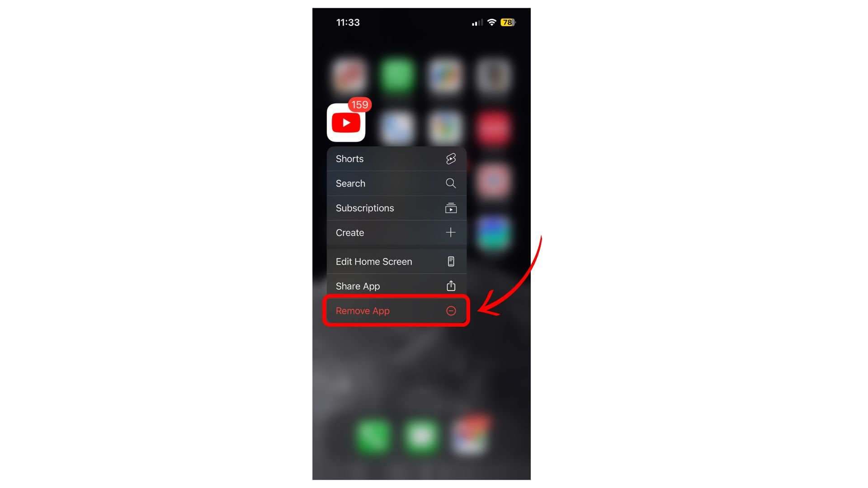Open Subscriptions in YouTube
Image resolution: width=868 pixels, height=488 pixels.
pos(396,208)
